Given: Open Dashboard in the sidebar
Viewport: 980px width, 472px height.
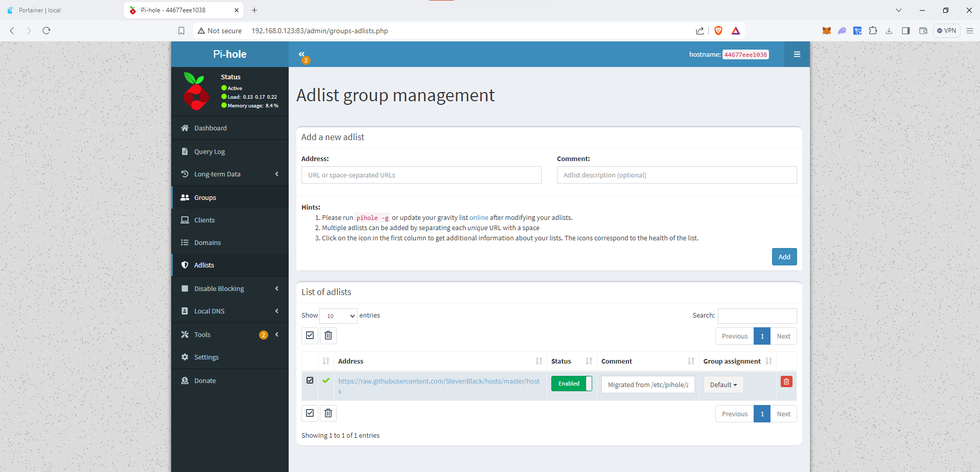Looking at the screenshot, I should (x=230, y=128).
